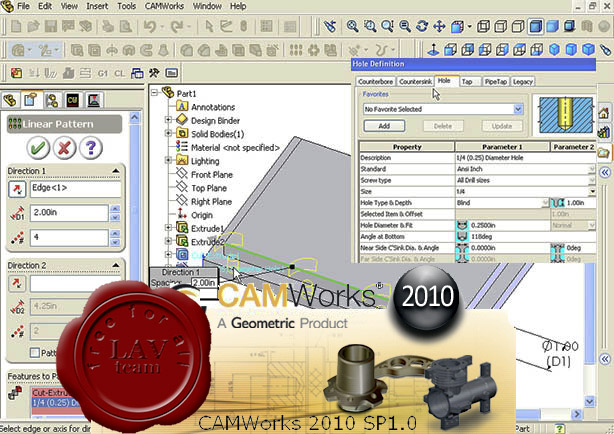Switch to the Tap tab

[467, 81]
